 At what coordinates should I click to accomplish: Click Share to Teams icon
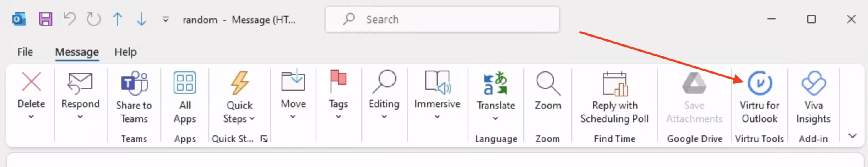pyautogui.click(x=134, y=83)
